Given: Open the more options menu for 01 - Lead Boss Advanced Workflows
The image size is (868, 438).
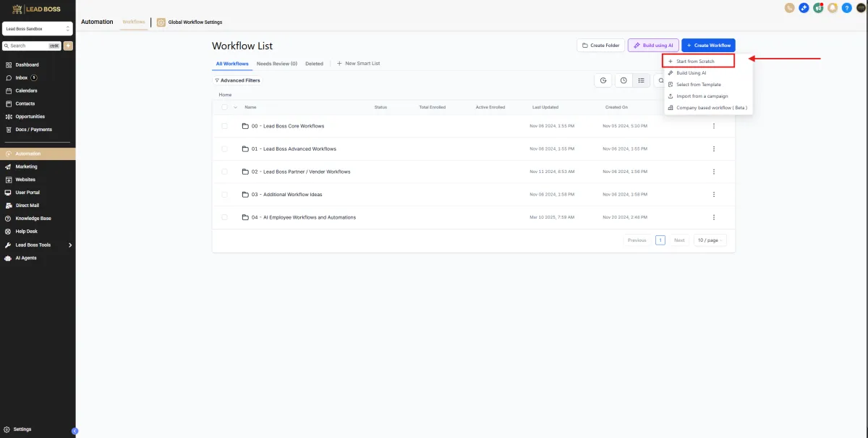Looking at the screenshot, I should click(x=714, y=149).
